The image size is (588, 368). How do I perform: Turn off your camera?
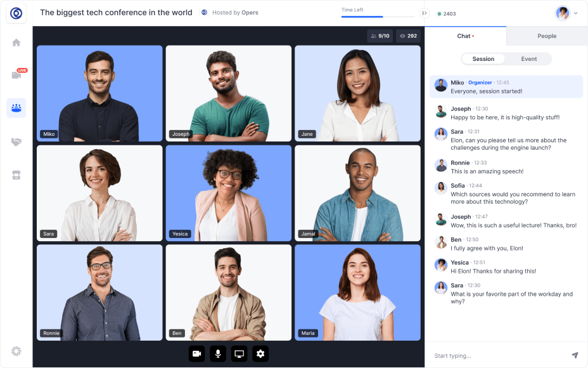point(197,354)
